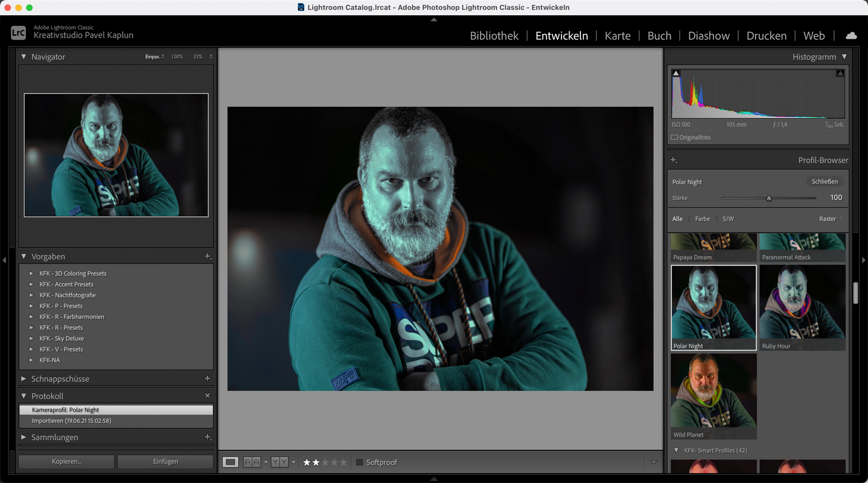The width and height of the screenshot is (868, 483).
Task: Open the Karte module
Action: pyautogui.click(x=617, y=36)
